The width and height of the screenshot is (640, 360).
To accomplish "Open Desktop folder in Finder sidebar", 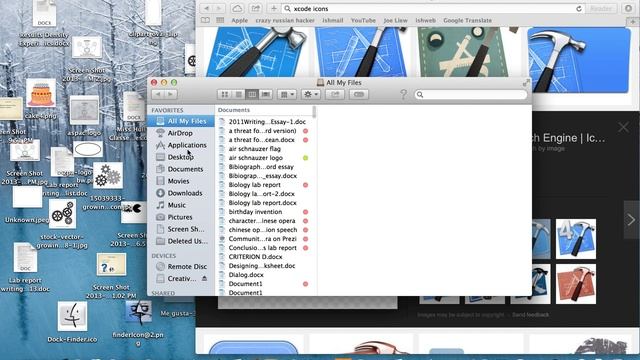I will pyautogui.click(x=175, y=157).
